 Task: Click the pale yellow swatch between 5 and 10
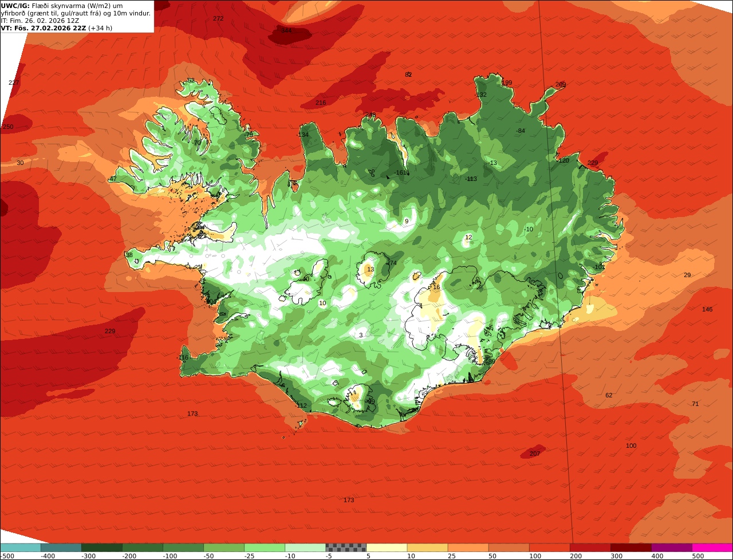[x=387, y=547]
